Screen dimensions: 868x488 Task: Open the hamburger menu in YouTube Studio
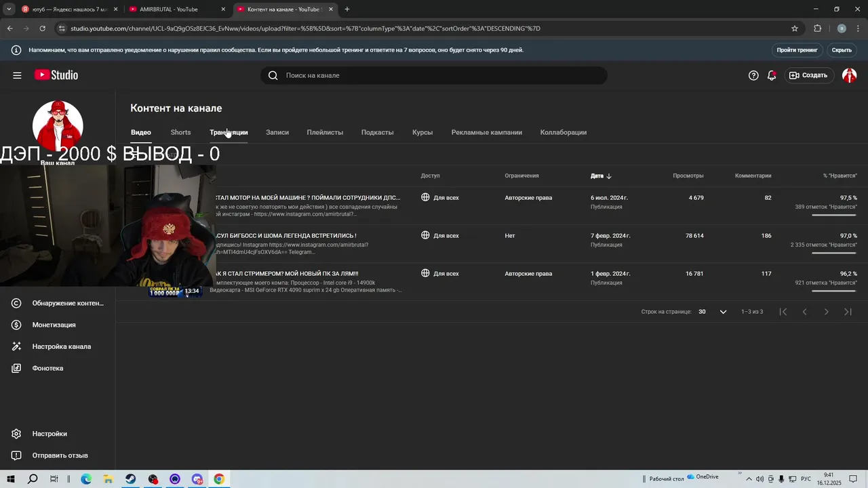[x=17, y=75]
